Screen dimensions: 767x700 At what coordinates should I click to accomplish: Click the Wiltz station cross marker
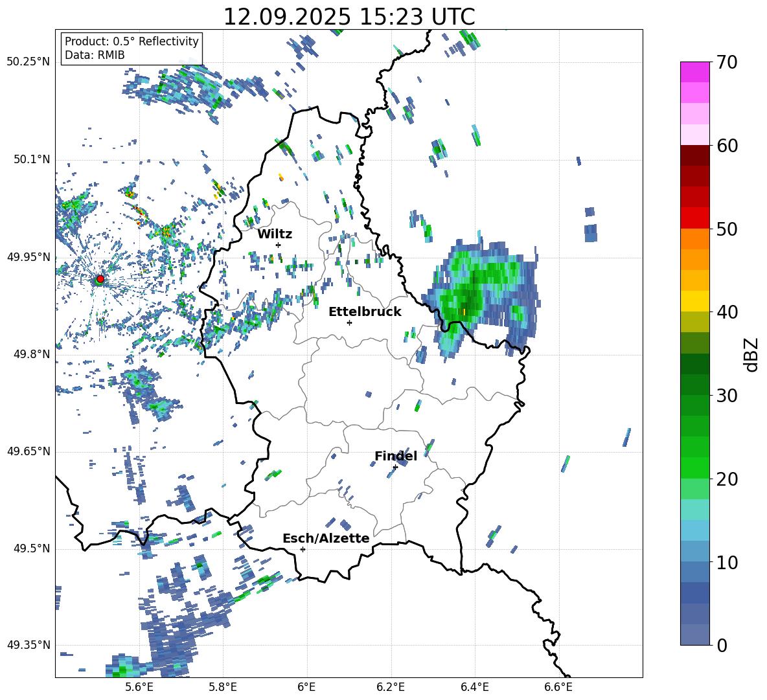[279, 245]
